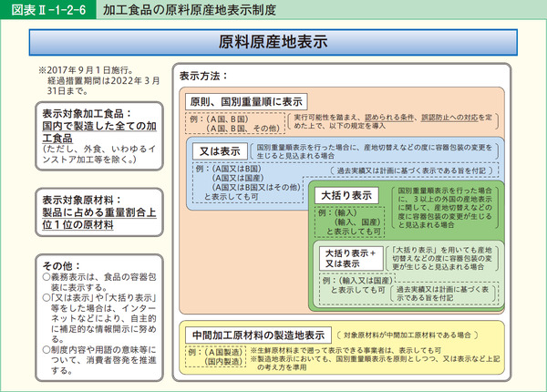
Task: Click the box labeled 又は表示
Action: coord(220,151)
